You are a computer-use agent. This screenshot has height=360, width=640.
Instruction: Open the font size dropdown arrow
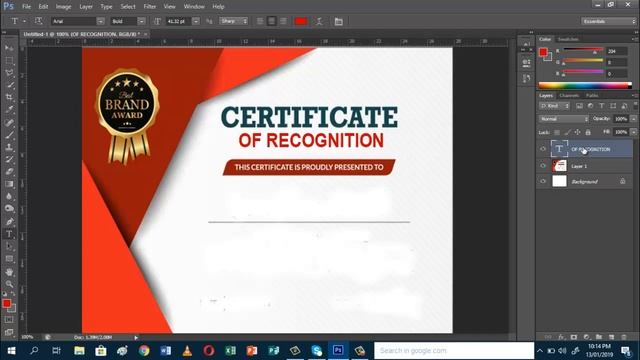click(x=196, y=21)
